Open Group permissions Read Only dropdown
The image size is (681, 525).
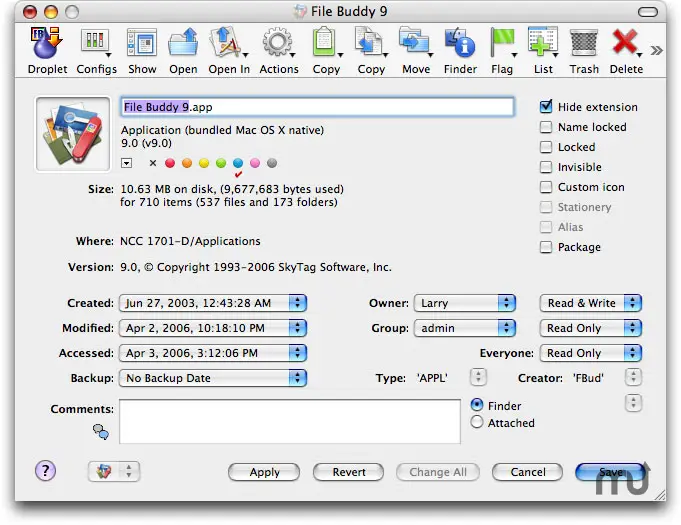click(x=591, y=328)
